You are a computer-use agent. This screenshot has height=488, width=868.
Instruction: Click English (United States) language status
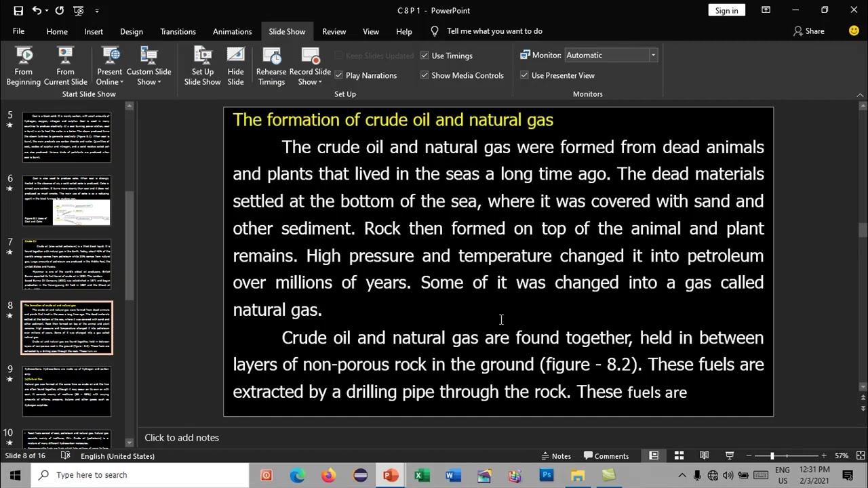click(x=117, y=455)
